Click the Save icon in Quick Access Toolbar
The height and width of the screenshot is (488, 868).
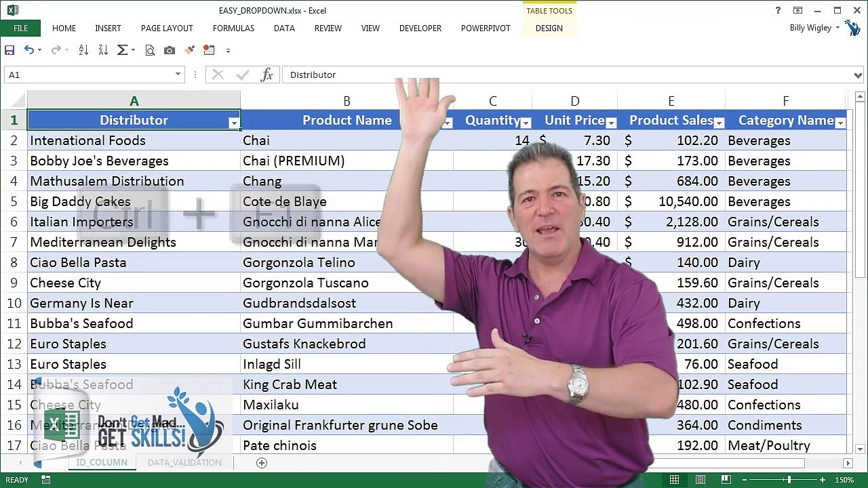coord(9,50)
